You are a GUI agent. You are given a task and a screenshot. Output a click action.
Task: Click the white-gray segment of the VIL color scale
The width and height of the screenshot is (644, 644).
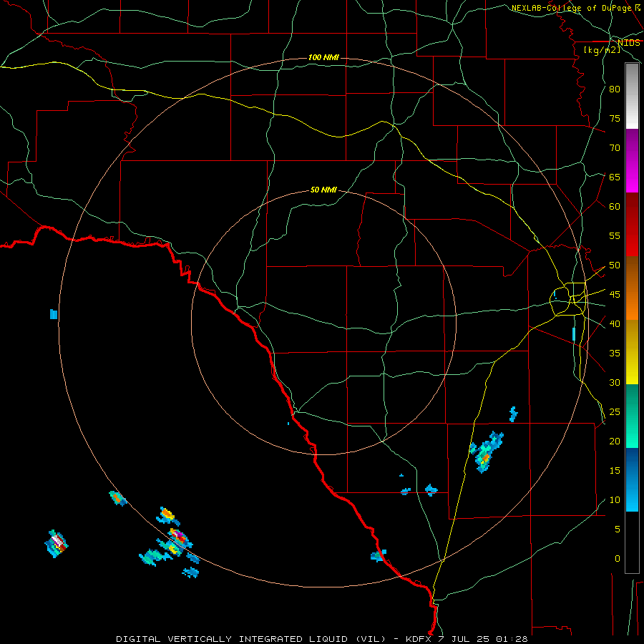pos(632,96)
